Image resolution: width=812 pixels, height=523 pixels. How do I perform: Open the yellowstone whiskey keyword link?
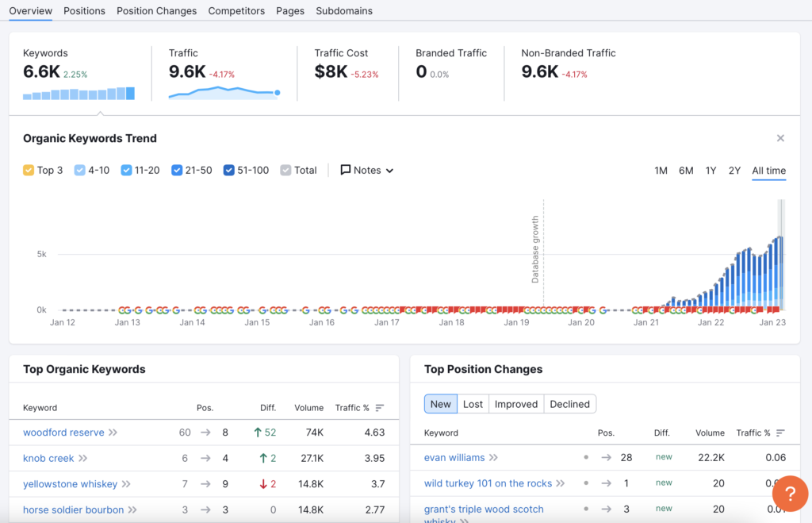coord(71,484)
